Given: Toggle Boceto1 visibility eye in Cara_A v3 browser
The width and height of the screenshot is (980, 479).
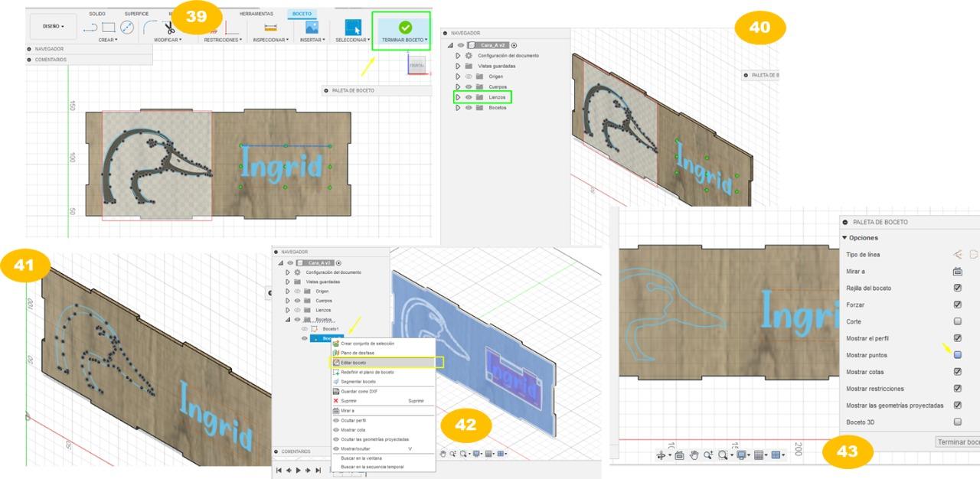Looking at the screenshot, I should [x=305, y=328].
